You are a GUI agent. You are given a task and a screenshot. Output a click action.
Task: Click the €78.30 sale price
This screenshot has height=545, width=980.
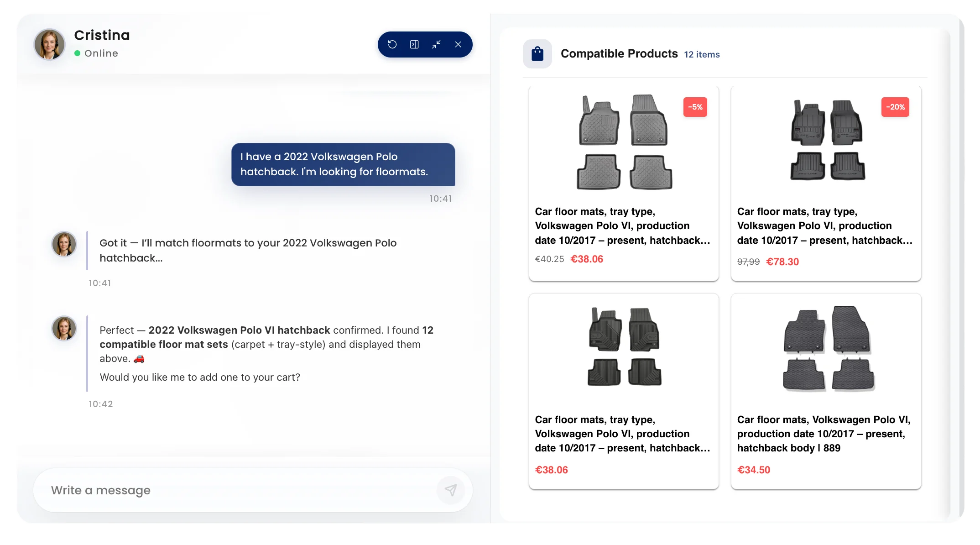coord(782,262)
